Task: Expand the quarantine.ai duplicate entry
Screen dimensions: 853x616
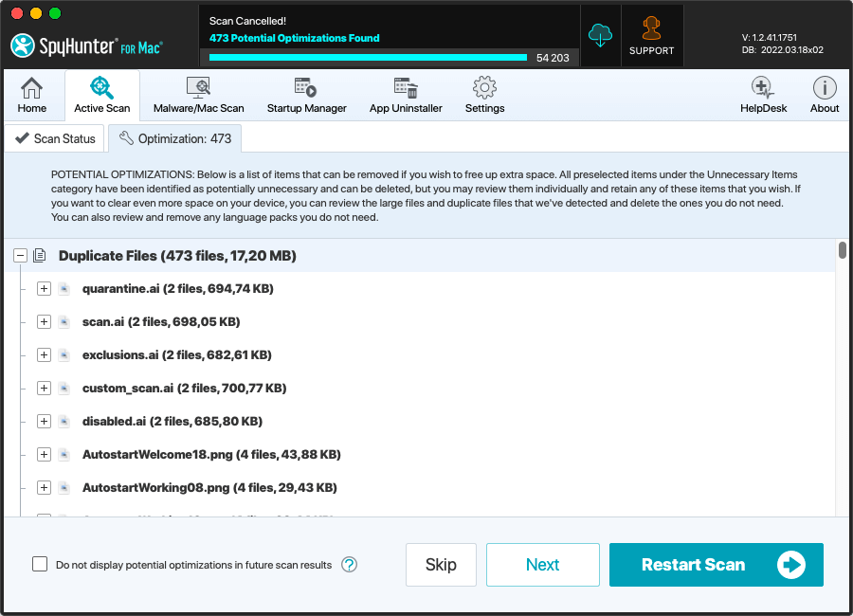Action: pyautogui.click(x=44, y=289)
